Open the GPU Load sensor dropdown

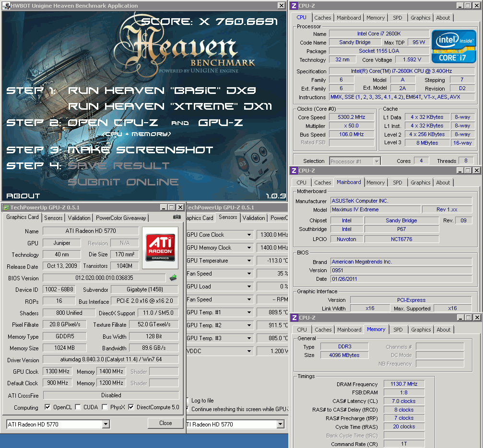tap(249, 287)
